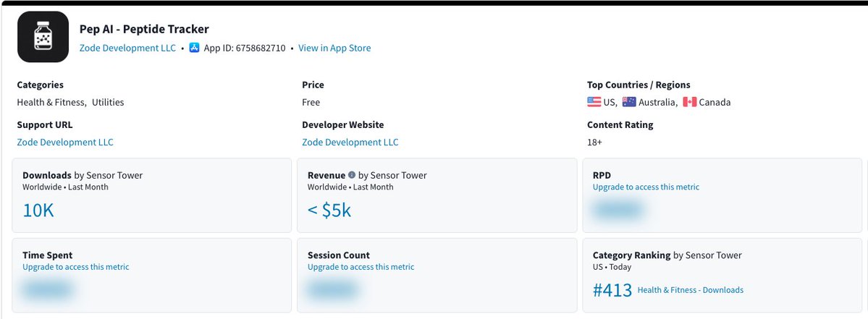Open Health & Fitness - Downloads ranking link
The width and height of the screenshot is (868, 319).
point(691,289)
